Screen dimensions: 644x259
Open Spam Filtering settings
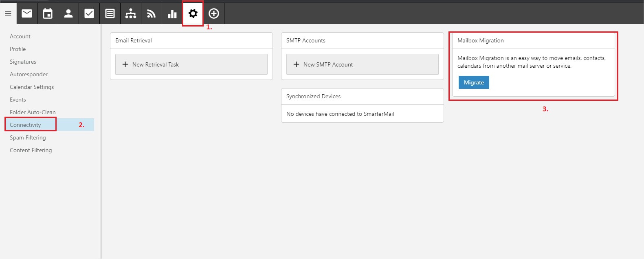(28, 137)
